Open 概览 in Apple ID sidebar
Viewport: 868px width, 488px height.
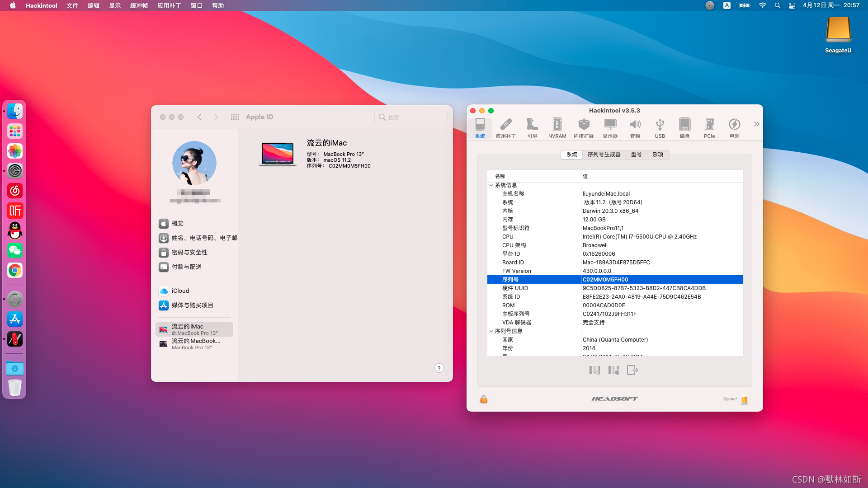click(x=194, y=224)
